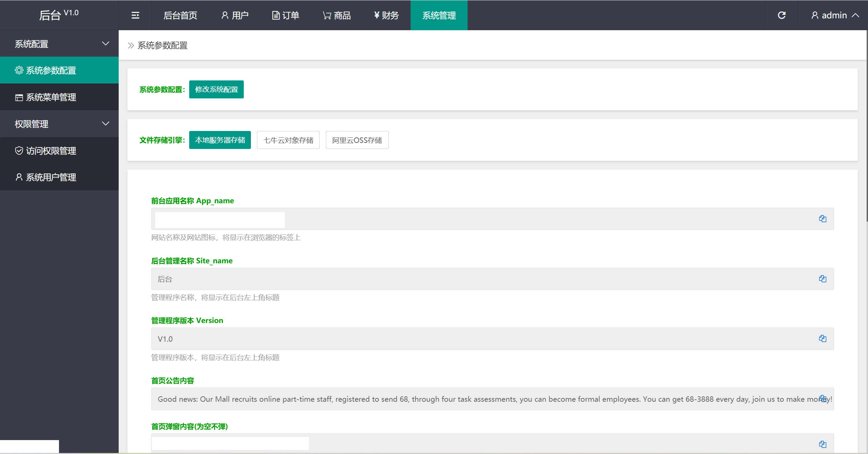Copy the App_name field value icon
The image size is (868, 454).
pos(823,219)
